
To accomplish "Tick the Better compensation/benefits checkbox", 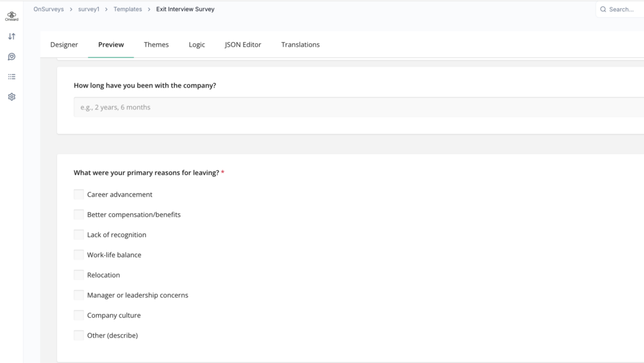I will [79, 215].
